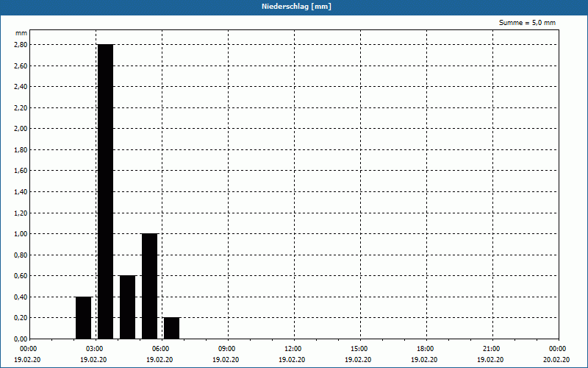Select the bar reaching 1,00 mm
Screen dimensions: 588x368
tap(149, 286)
